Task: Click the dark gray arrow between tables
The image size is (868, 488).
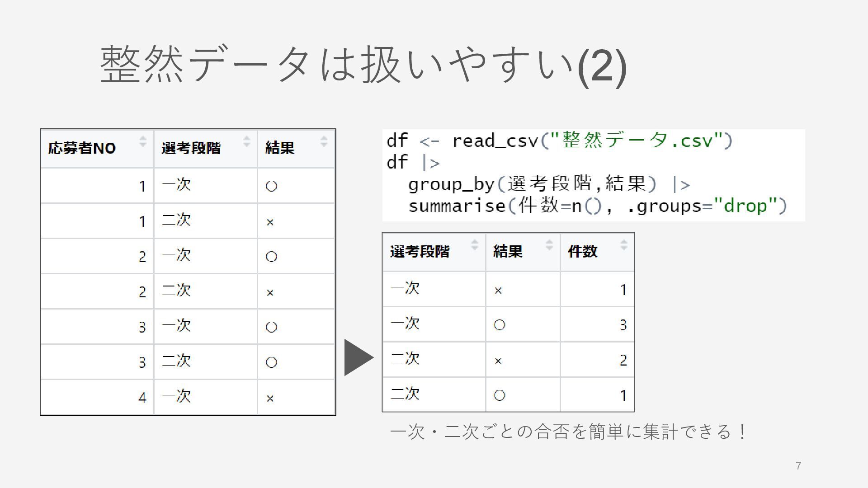Action: (x=359, y=357)
